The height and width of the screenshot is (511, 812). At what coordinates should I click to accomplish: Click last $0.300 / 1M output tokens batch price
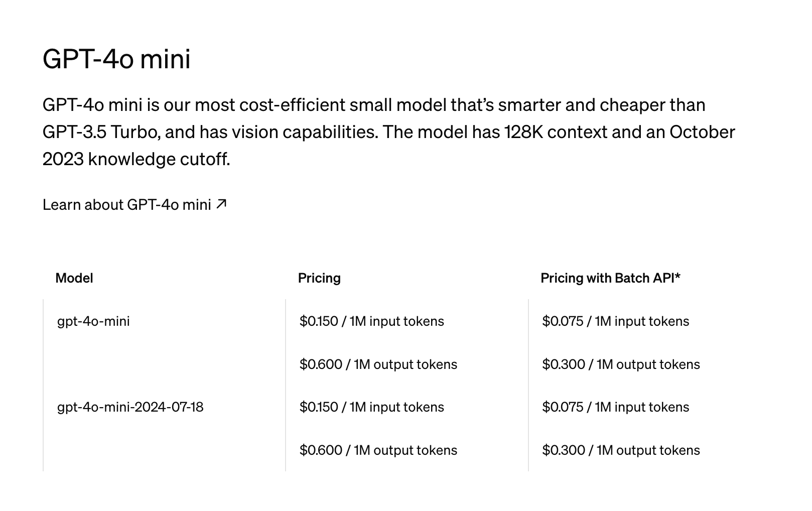(621, 450)
